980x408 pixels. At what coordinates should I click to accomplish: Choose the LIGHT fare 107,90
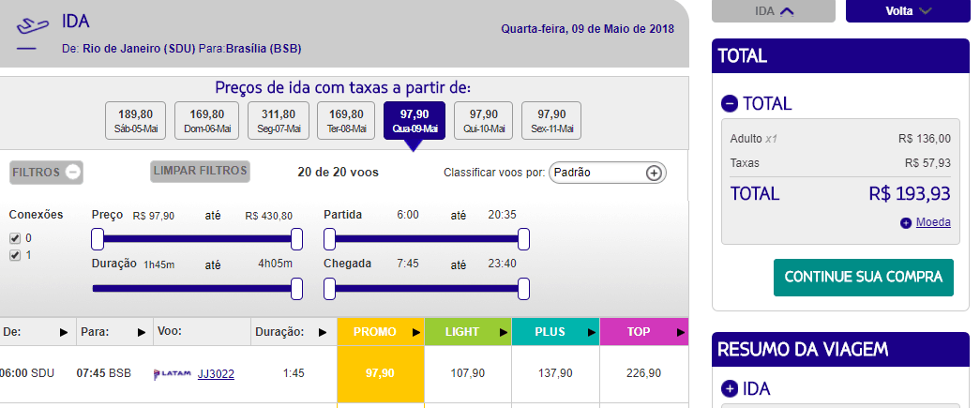[x=468, y=373]
